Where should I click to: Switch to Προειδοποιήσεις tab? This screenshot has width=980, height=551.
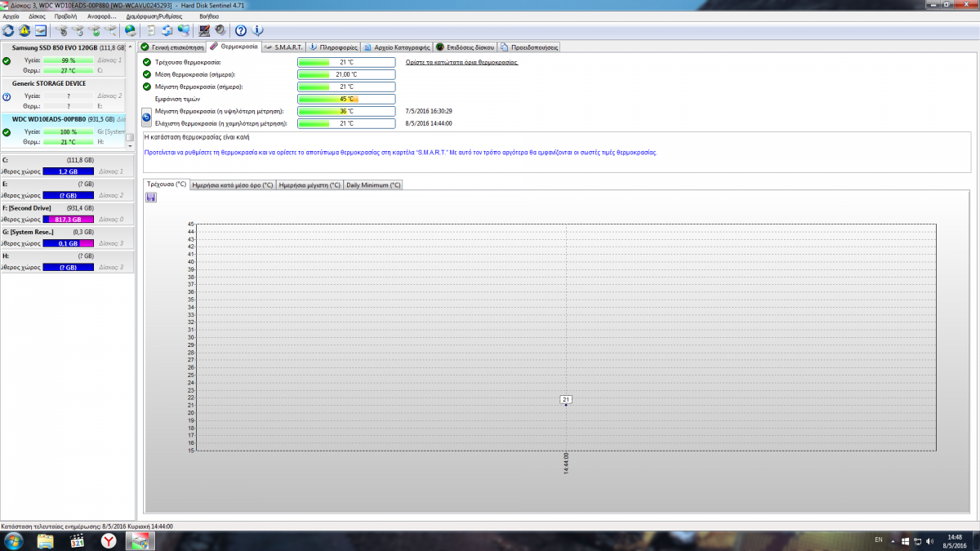[530, 47]
